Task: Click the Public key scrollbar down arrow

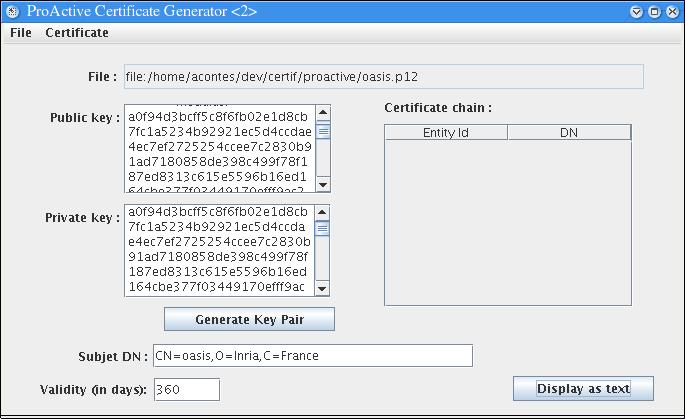Action: [x=323, y=184]
